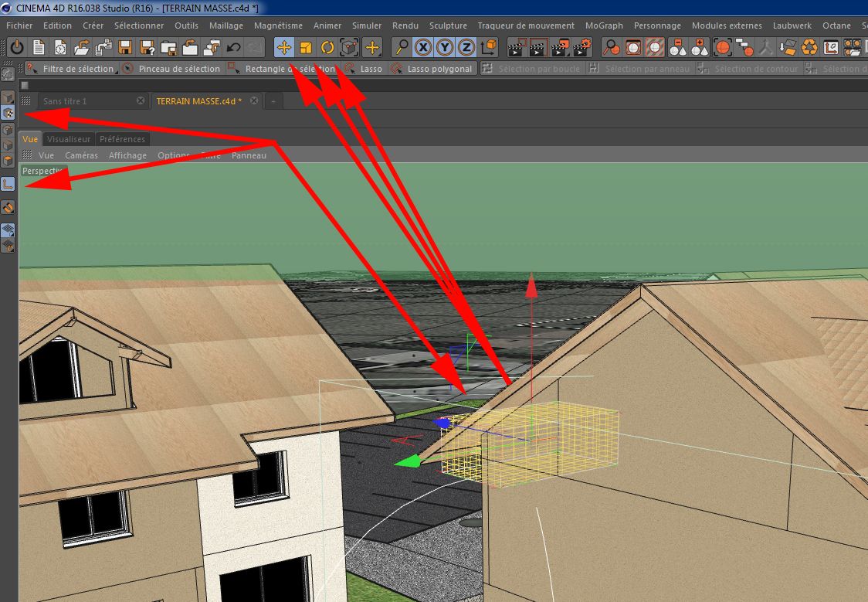The height and width of the screenshot is (602, 868).
Task: Open the viewport Caméras menu
Action: click(x=81, y=155)
